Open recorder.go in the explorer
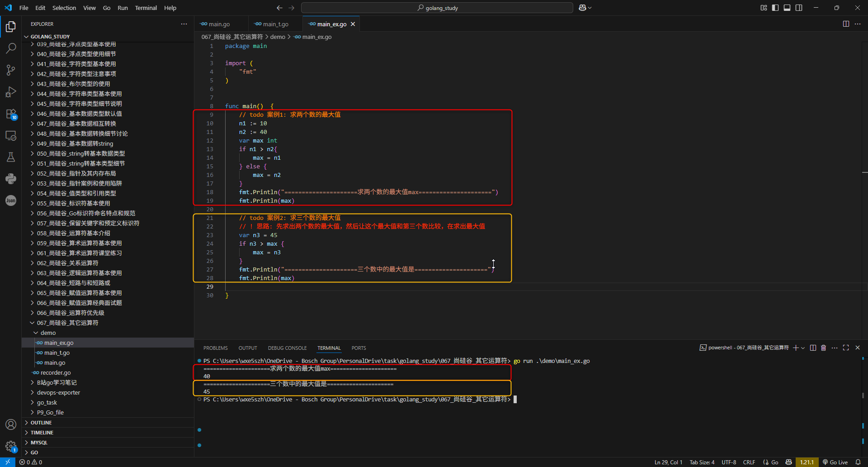This screenshot has height=467, width=868. point(56,372)
